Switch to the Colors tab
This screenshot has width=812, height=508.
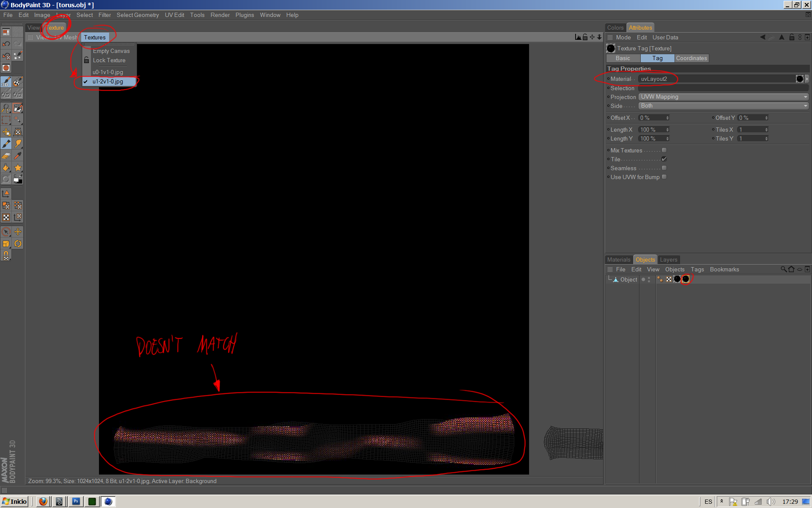pyautogui.click(x=615, y=28)
